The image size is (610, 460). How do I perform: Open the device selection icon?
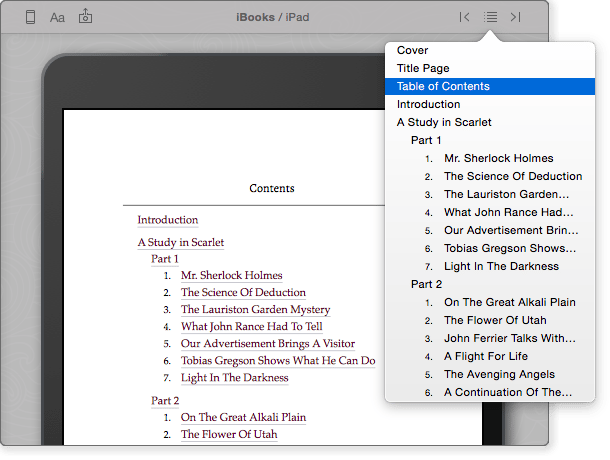point(30,17)
